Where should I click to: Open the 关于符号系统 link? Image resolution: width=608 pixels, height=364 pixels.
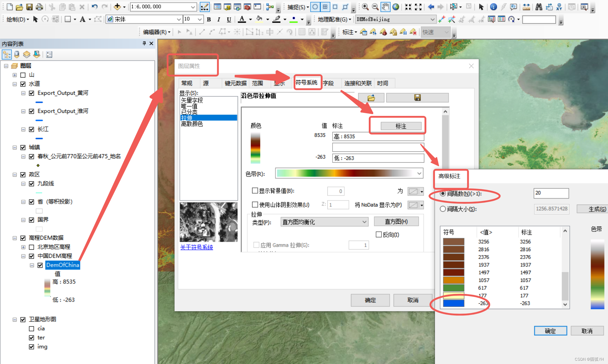pos(196,247)
